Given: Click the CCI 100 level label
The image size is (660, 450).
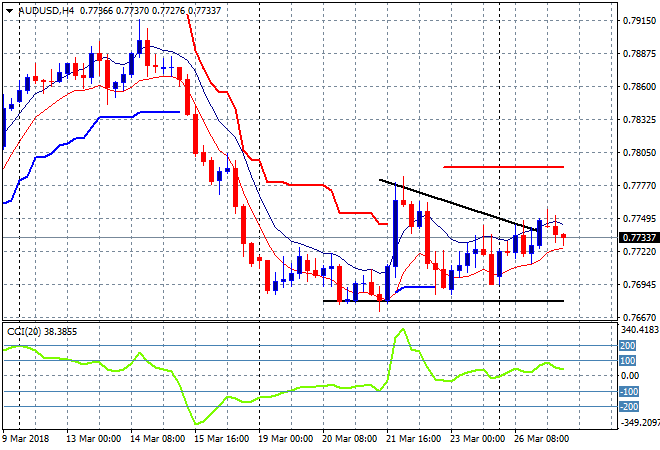Looking at the screenshot, I should tap(628, 361).
